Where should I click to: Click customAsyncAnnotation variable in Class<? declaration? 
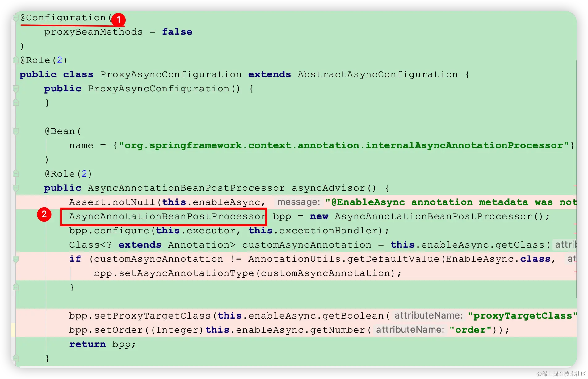[x=307, y=245]
